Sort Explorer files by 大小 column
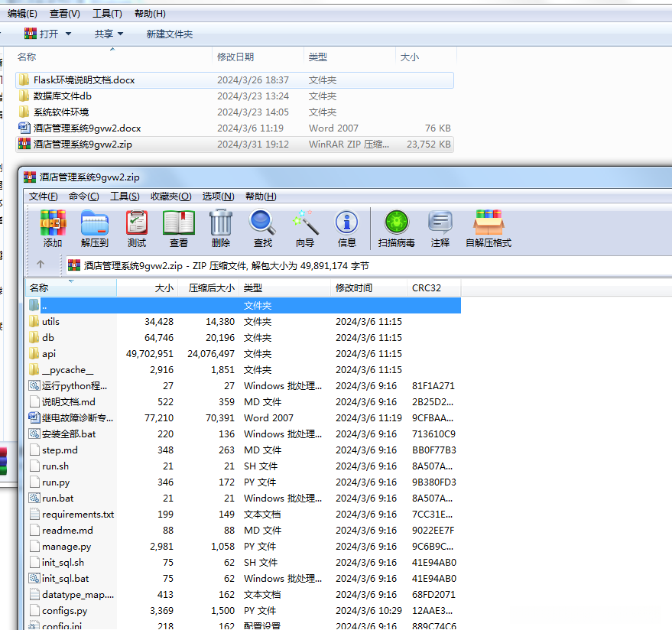The width and height of the screenshot is (672, 630). tap(426, 57)
